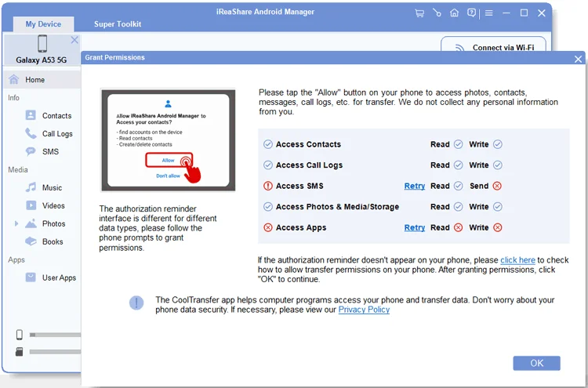The height and width of the screenshot is (388, 588).
Task: Open the hamburger menu icon in title bar
Action: tap(488, 13)
